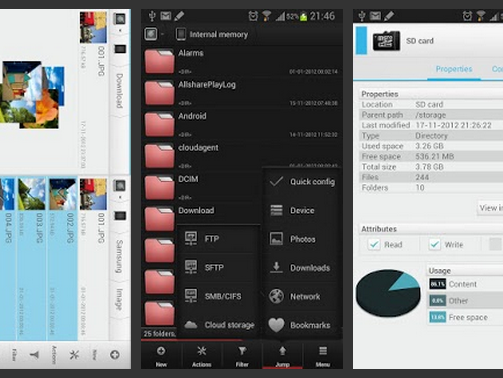Open the Menu icon in the bottom bar
The image size is (503, 378).
point(323,356)
